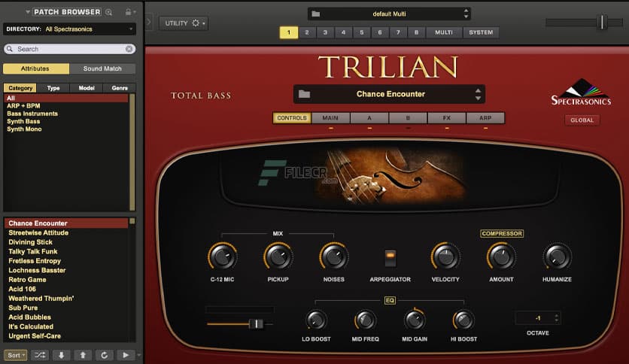The height and width of the screenshot is (364, 629).
Task: Click the Mid Gain EQ knob
Action: pos(415,320)
